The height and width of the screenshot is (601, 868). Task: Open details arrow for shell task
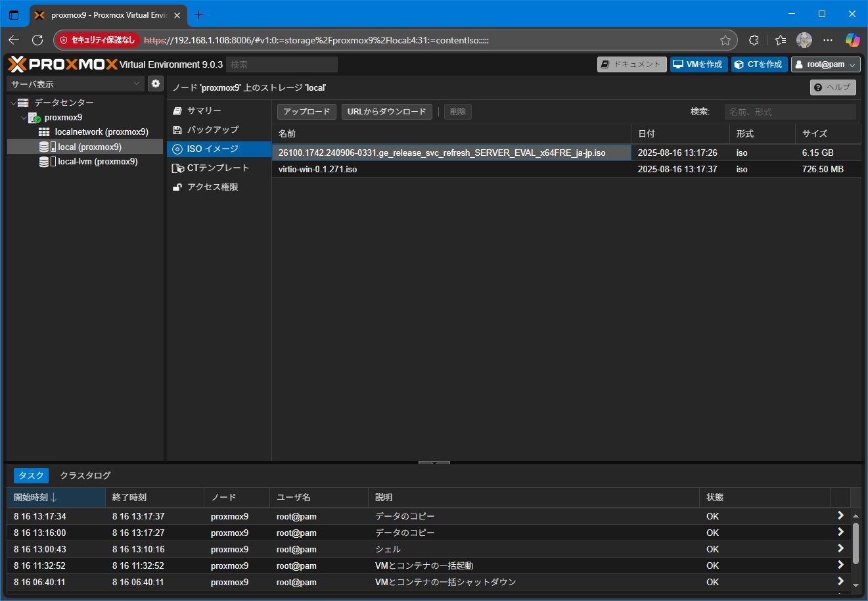pos(840,549)
